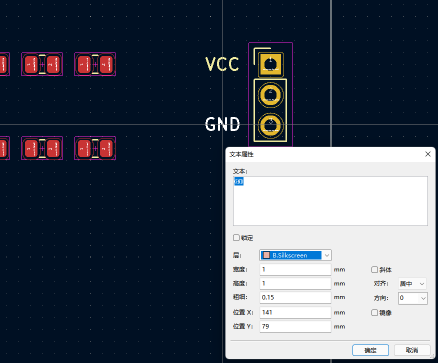Click the square pad 1 of the header

click(x=271, y=64)
